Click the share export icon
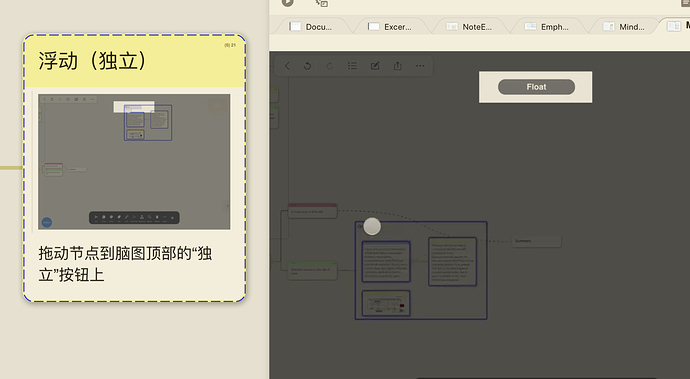 click(397, 66)
